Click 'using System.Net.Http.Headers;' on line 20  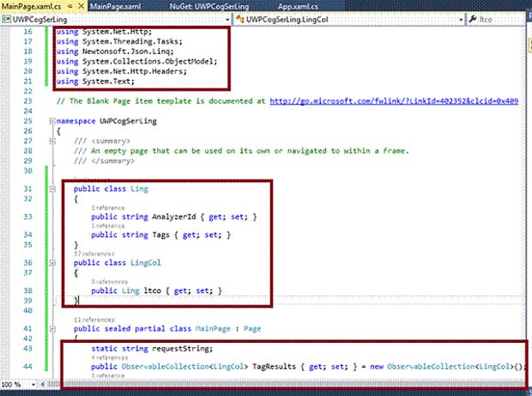tap(122, 71)
